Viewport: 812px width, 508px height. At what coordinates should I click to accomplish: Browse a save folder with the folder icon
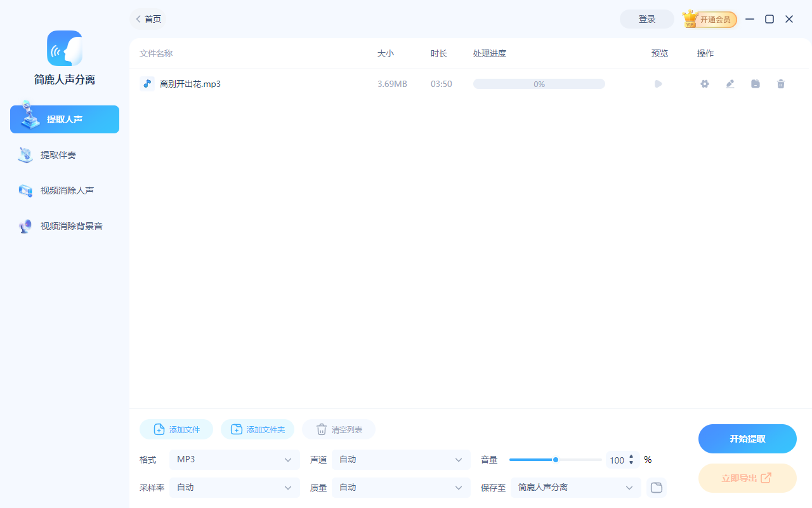tap(657, 487)
